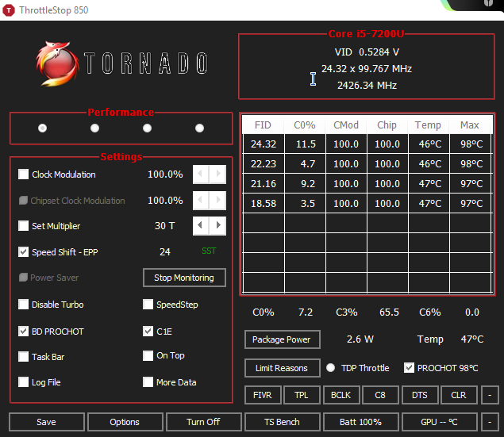
Task: Click the 2426.34 MHz frequency reading
Action: 367,86
